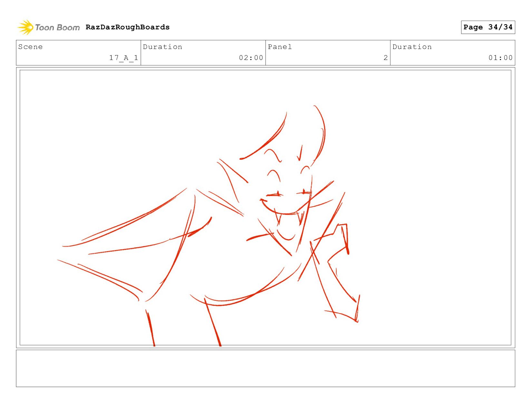Click the panel Duration value 01:00
The image size is (532, 411).
tap(500, 58)
